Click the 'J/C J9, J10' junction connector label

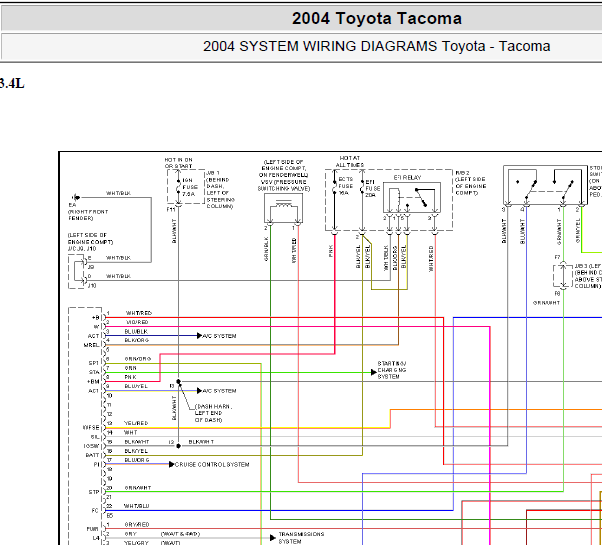tap(82, 249)
